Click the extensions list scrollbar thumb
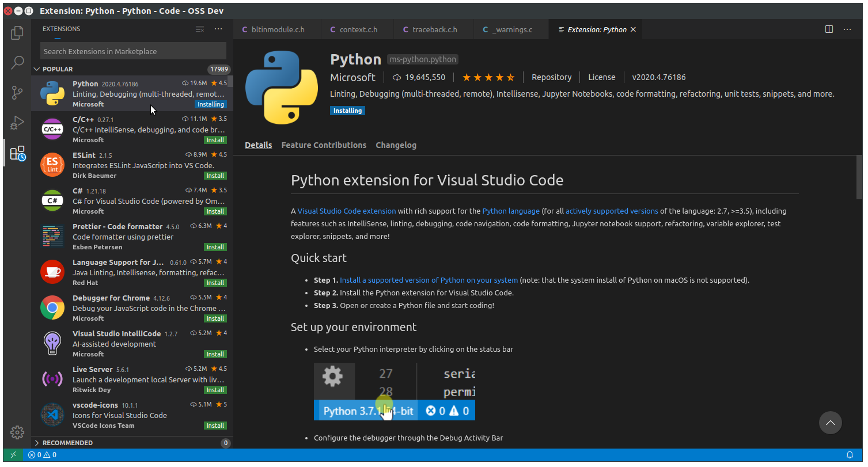Image resolution: width=868 pixels, height=467 pixels. coord(230,82)
